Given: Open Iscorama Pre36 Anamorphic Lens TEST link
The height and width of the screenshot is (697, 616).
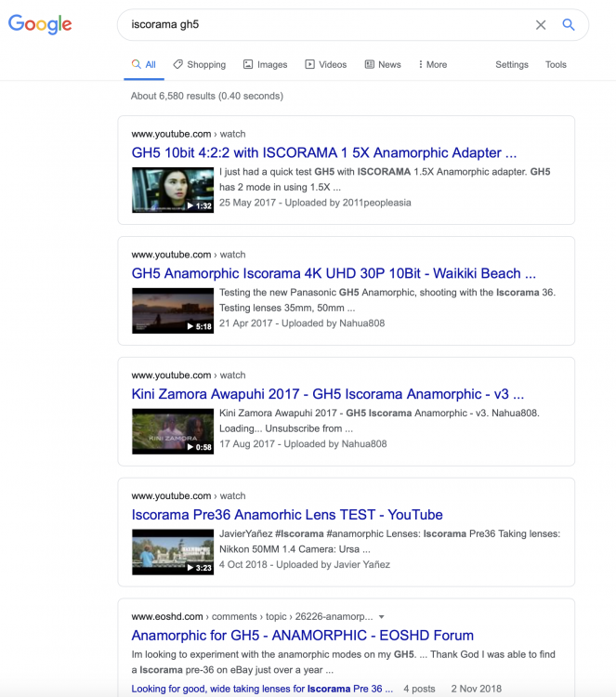Looking at the screenshot, I should pyautogui.click(x=287, y=515).
